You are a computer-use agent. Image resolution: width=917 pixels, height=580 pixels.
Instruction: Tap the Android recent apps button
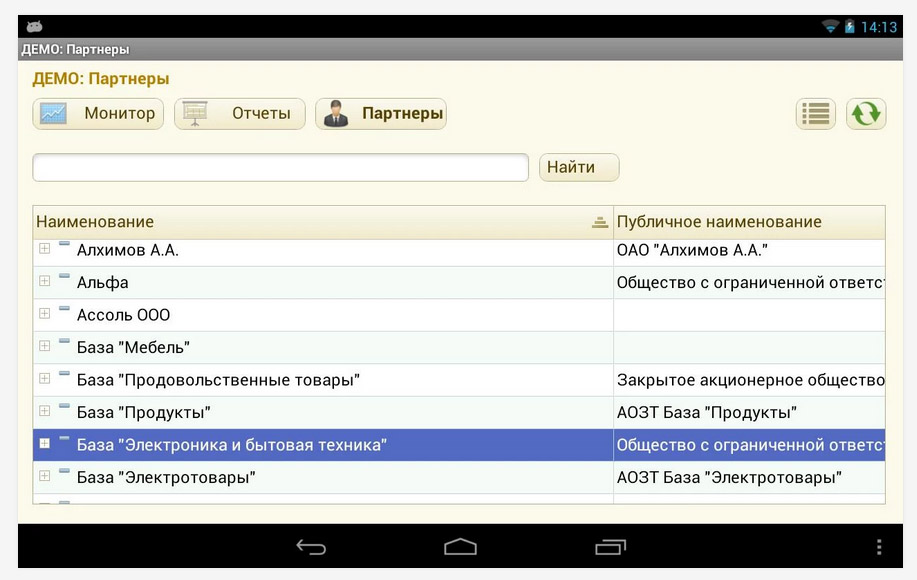(x=611, y=547)
